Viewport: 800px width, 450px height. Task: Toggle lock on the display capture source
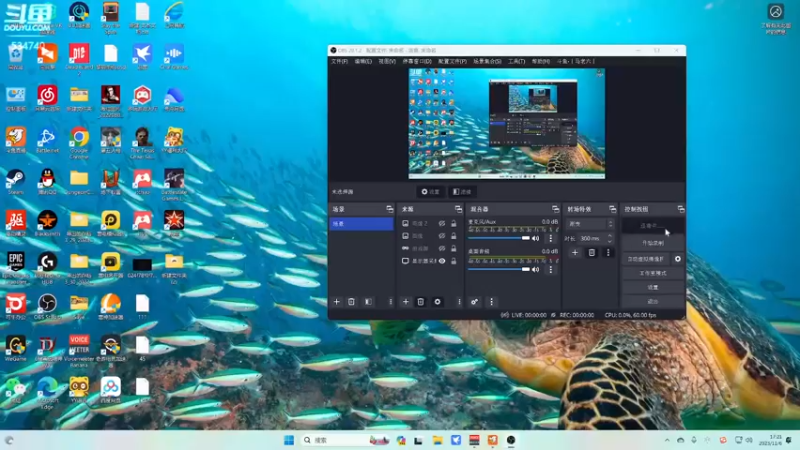(x=454, y=261)
